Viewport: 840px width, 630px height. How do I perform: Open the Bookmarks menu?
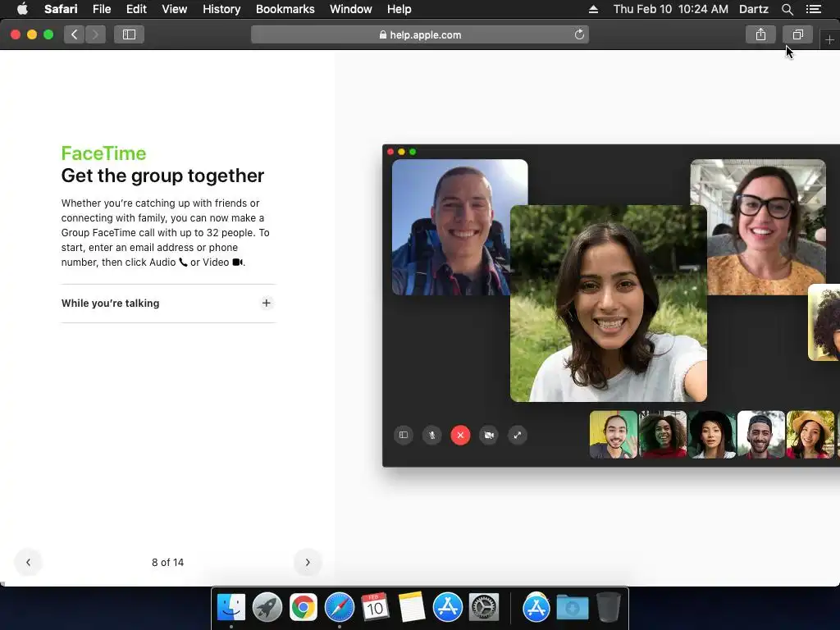tap(285, 9)
